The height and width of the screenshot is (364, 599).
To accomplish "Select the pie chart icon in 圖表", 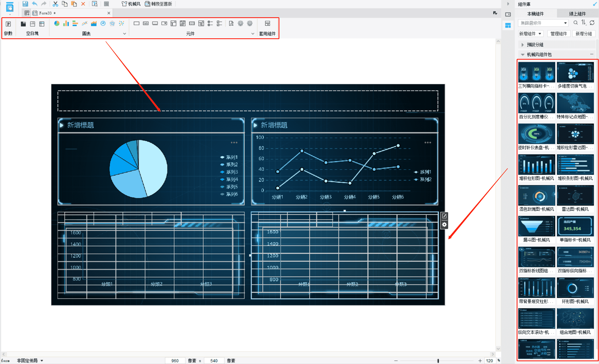I will tap(57, 24).
